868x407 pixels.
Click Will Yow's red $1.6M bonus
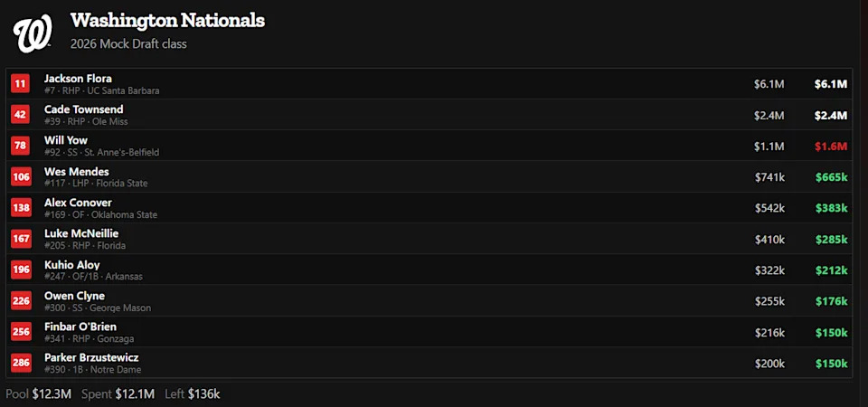(x=830, y=147)
